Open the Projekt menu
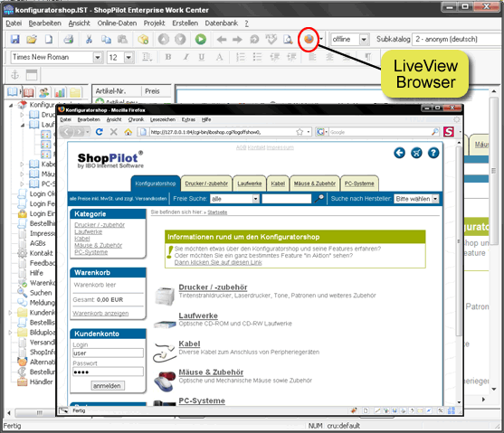 pyautogui.click(x=155, y=24)
